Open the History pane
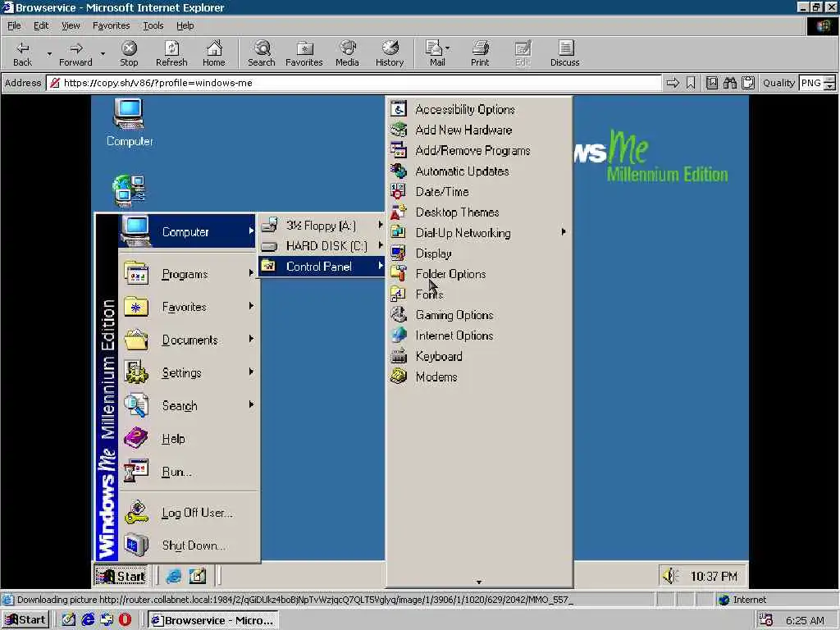 click(x=390, y=53)
